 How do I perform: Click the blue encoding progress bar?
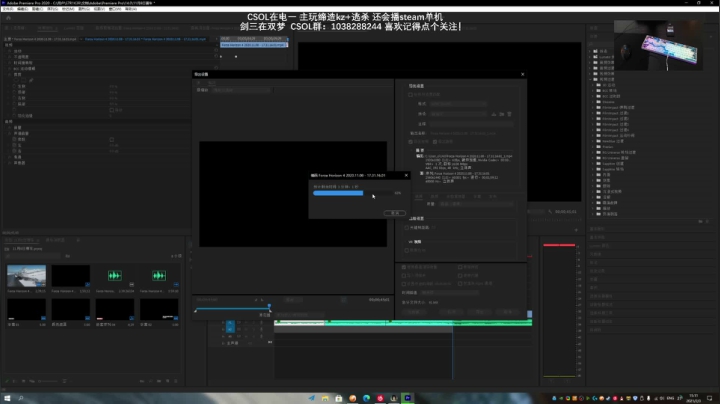(x=338, y=193)
